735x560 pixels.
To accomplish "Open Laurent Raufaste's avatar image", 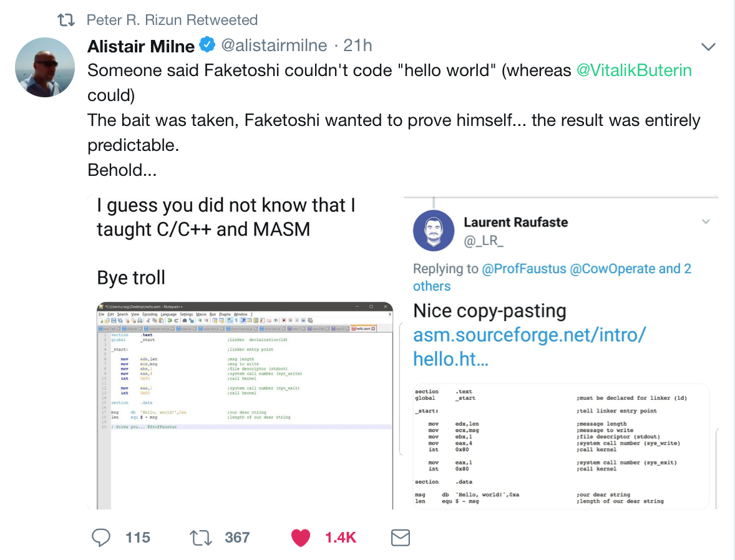I will [434, 231].
